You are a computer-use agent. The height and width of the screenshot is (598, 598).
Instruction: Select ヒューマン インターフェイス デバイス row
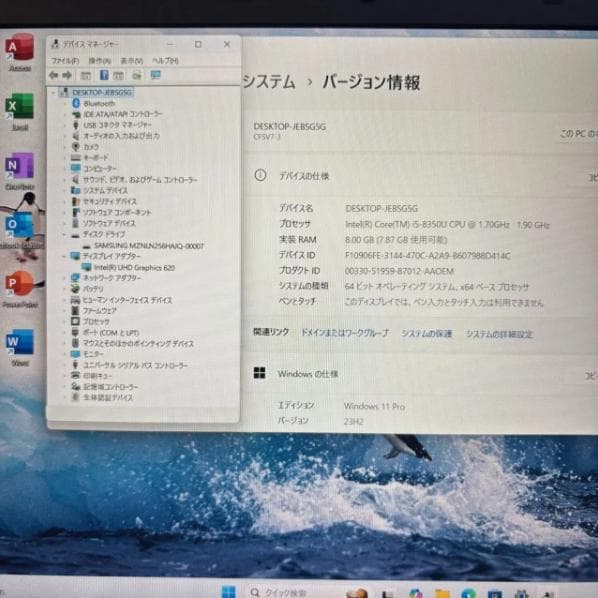tap(127, 300)
